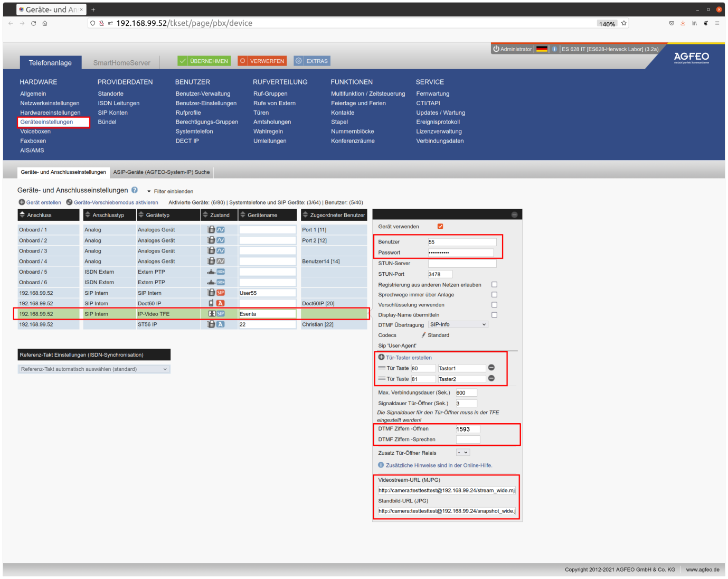
Task: Click the EXTRAS button
Action: pyautogui.click(x=312, y=61)
